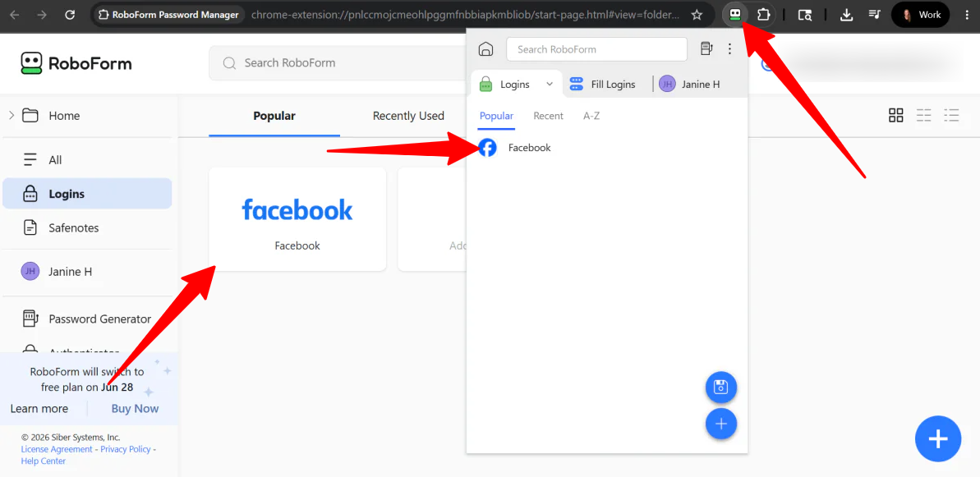Bookmark this page with the star icon
Viewport: 980px width, 477px height.
click(x=697, y=14)
